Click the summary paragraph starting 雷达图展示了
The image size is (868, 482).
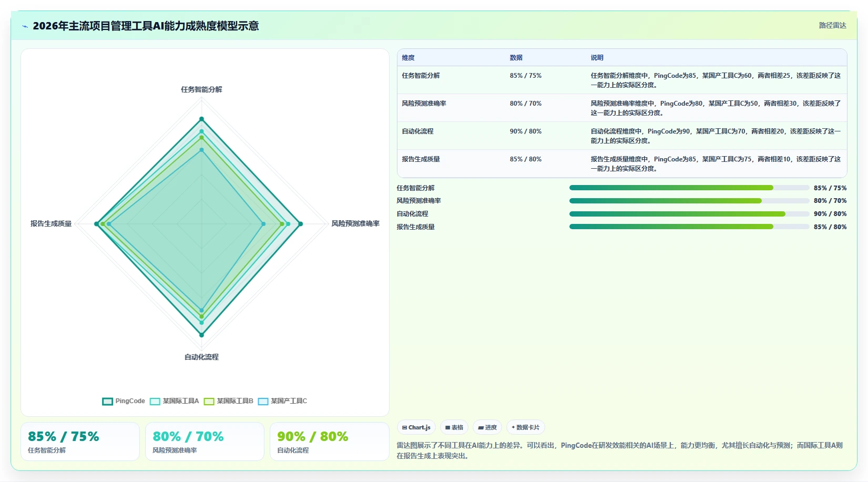(x=620, y=450)
